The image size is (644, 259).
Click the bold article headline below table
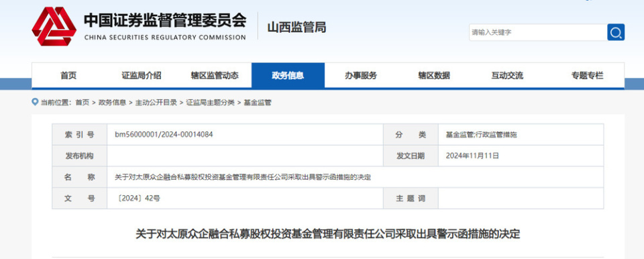coord(328,234)
